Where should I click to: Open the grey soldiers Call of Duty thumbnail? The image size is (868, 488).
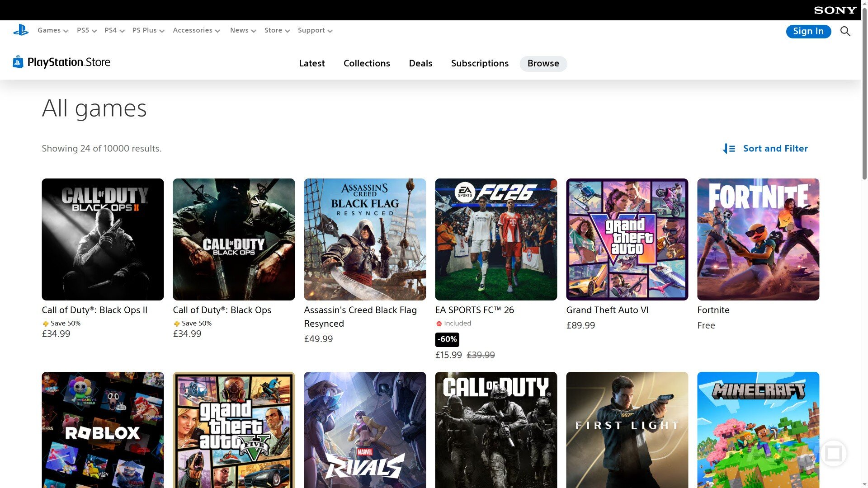pyautogui.click(x=496, y=430)
